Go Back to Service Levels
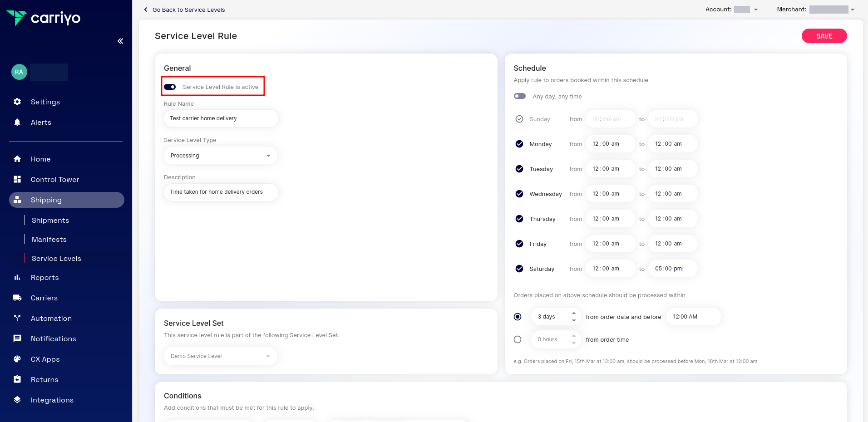The height and width of the screenshot is (422, 868). click(x=184, y=10)
